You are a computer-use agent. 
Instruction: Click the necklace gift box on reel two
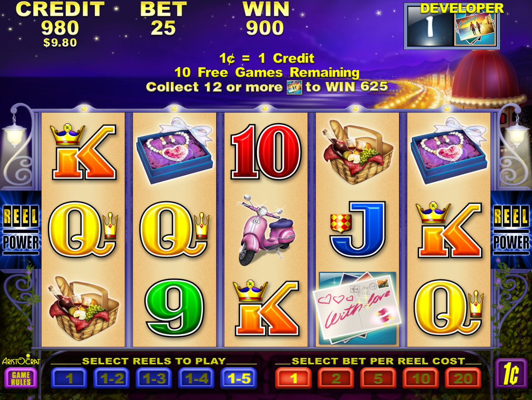click(175, 150)
